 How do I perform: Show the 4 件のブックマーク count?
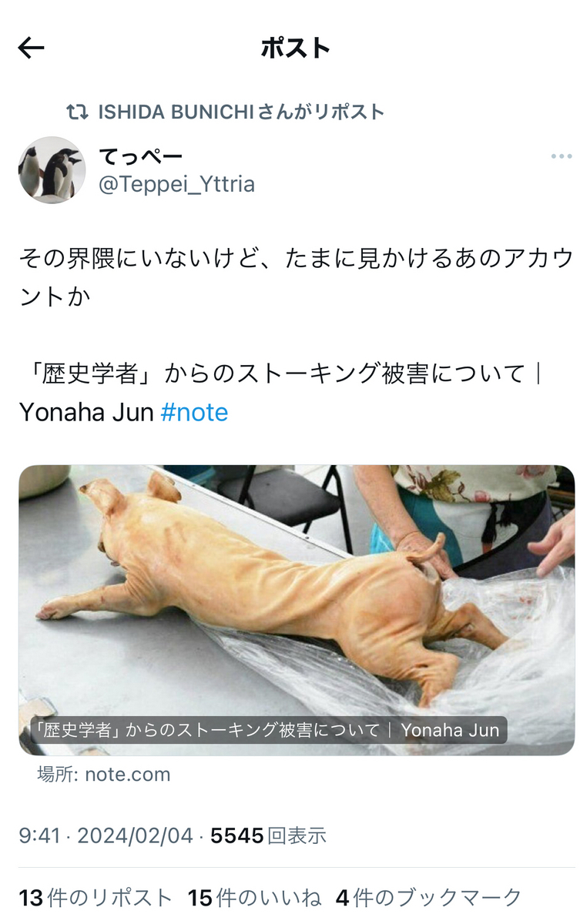(x=429, y=897)
